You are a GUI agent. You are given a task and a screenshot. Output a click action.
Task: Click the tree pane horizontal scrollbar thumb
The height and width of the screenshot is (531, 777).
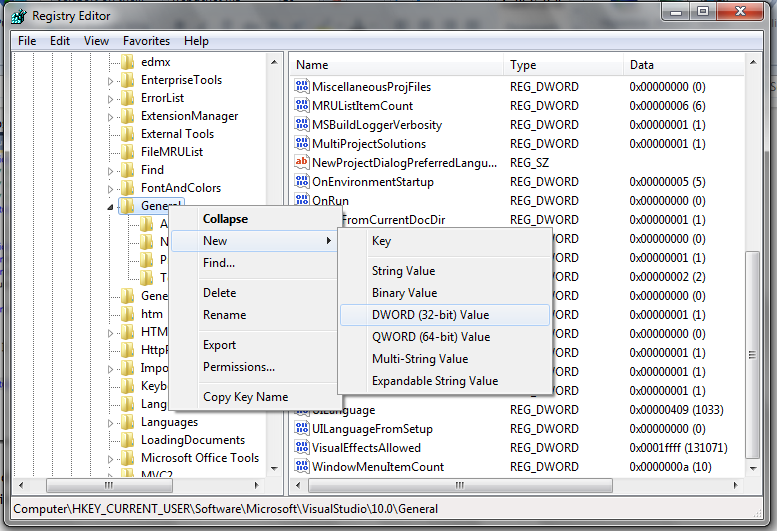click(x=110, y=485)
